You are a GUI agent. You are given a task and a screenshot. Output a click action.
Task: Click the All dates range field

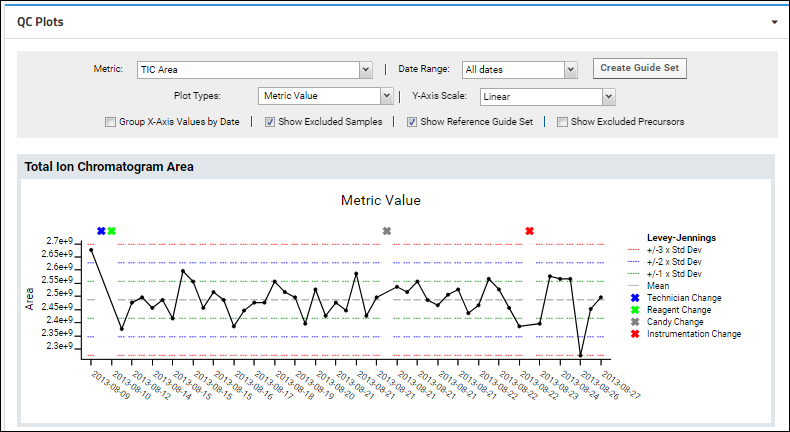[x=513, y=70]
